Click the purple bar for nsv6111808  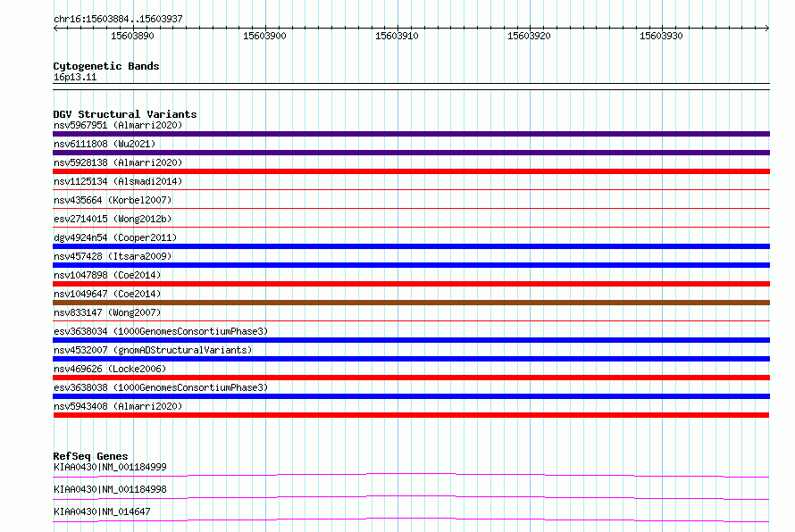[411, 153]
